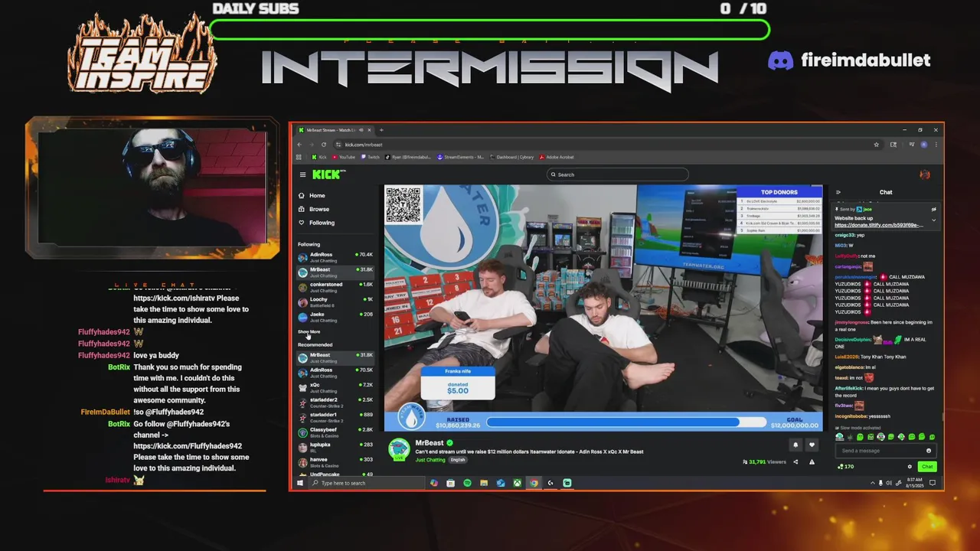The width and height of the screenshot is (980, 551).
Task: Expand the pinned message chevron
Action: pos(933,220)
